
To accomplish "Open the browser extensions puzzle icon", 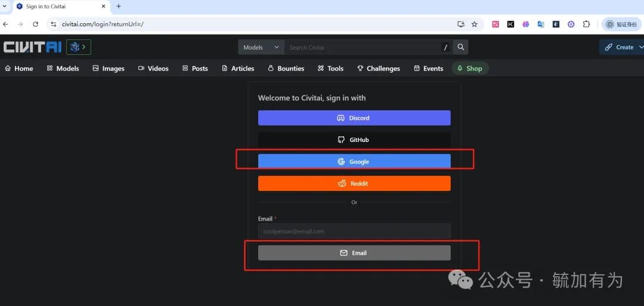I will [586, 24].
